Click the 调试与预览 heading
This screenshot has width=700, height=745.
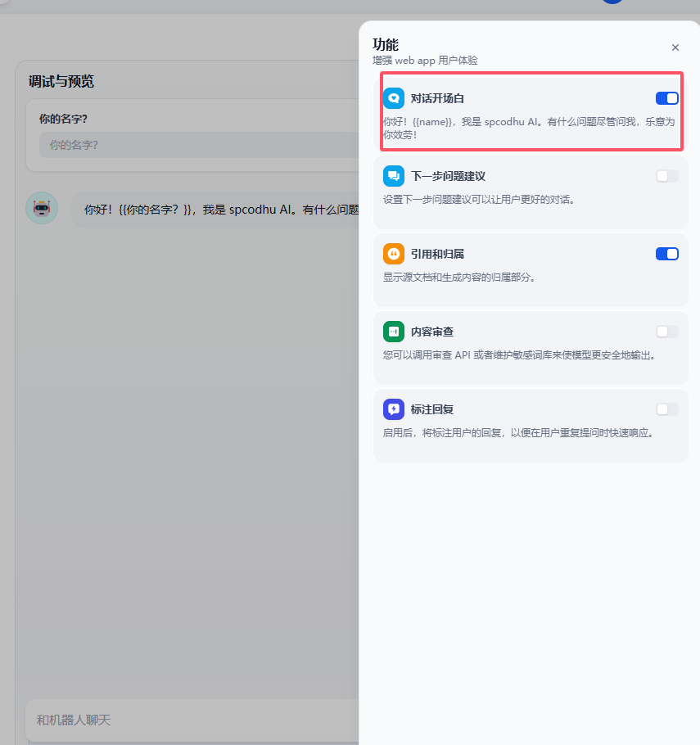(x=61, y=82)
